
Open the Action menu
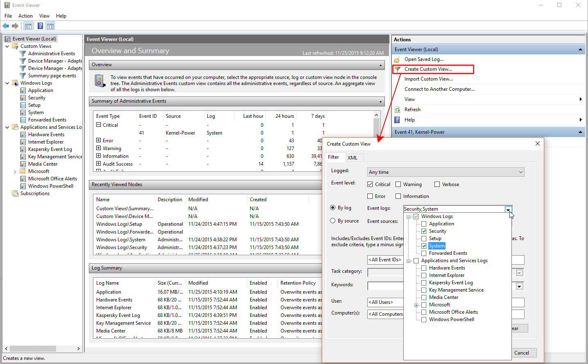[x=25, y=16]
